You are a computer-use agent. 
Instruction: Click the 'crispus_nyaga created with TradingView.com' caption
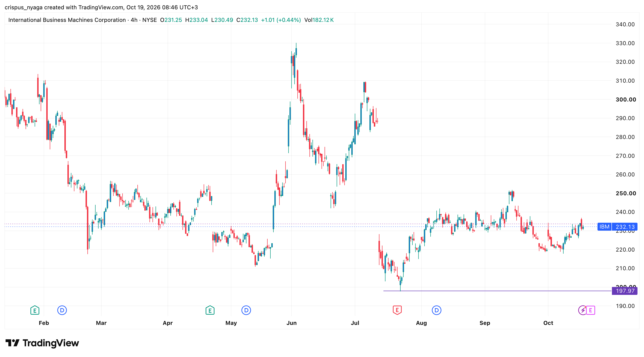64,7
